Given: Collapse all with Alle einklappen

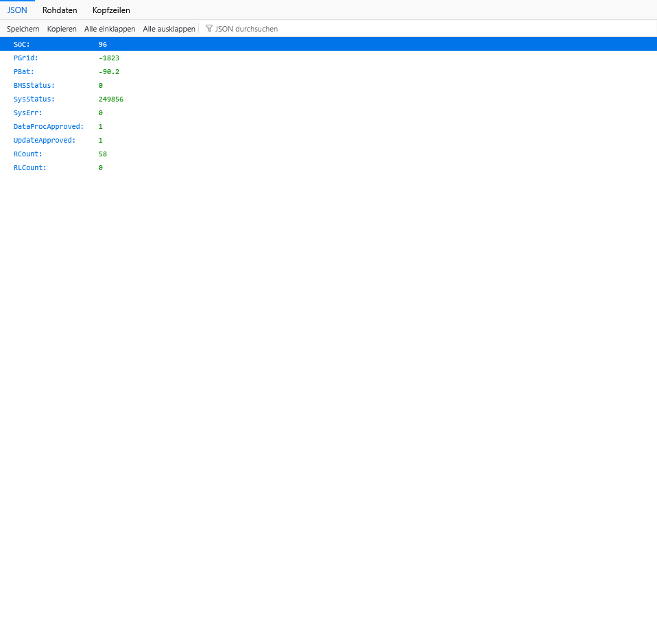Looking at the screenshot, I should [110, 29].
